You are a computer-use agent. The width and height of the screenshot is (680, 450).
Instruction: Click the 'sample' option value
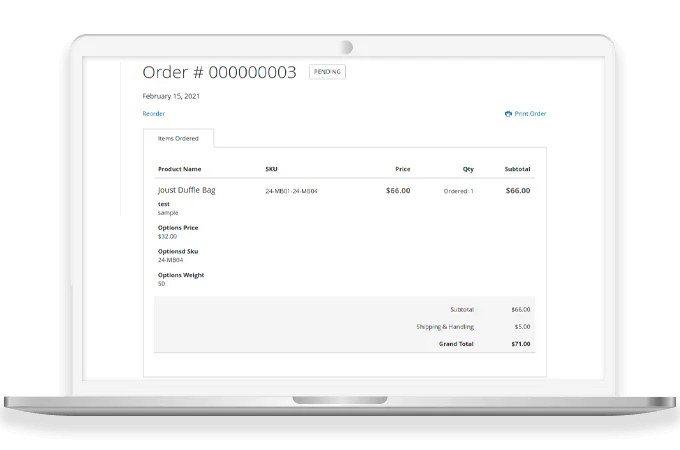(x=168, y=212)
